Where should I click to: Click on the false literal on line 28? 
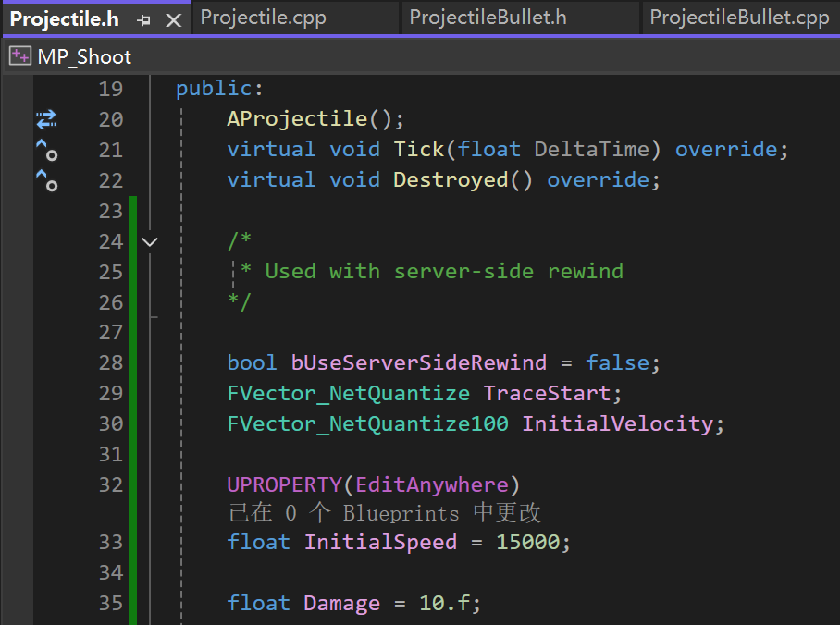(x=617, y=362)
